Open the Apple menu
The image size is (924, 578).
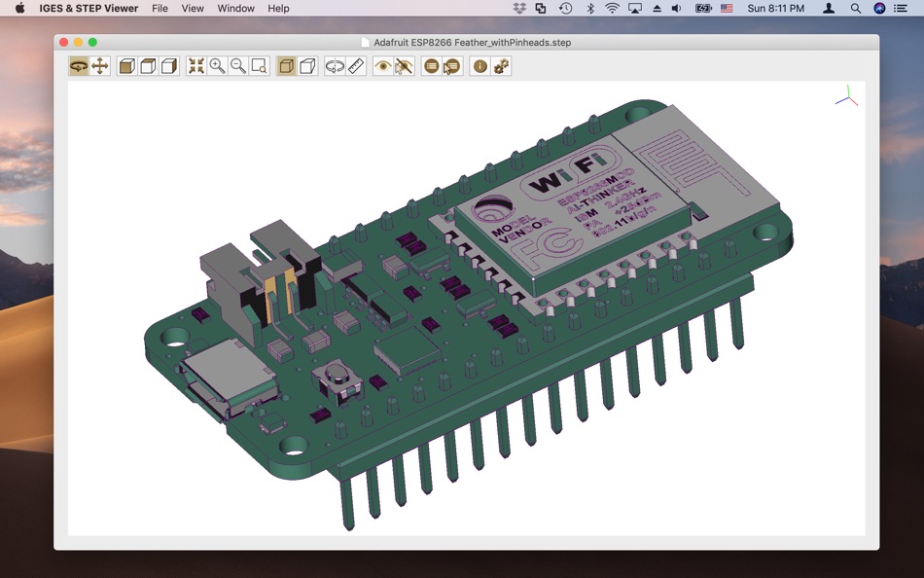tap(20, 8)
